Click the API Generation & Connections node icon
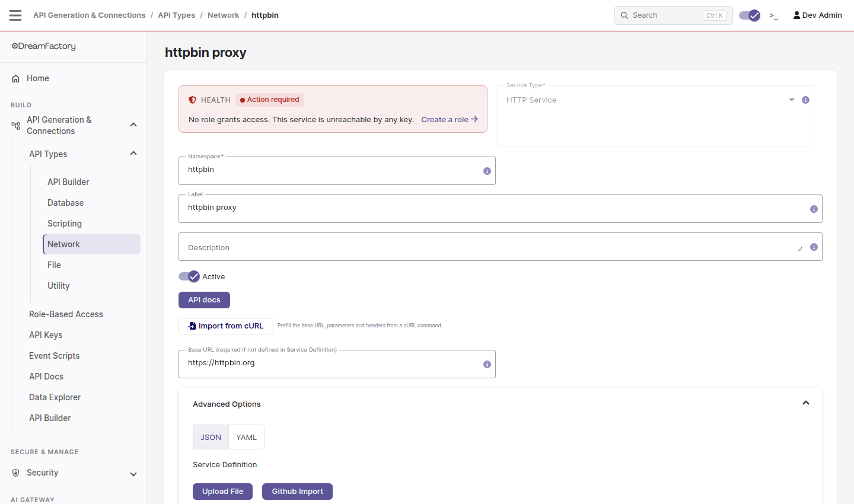 pyautogui.click(x=16, y=125)
